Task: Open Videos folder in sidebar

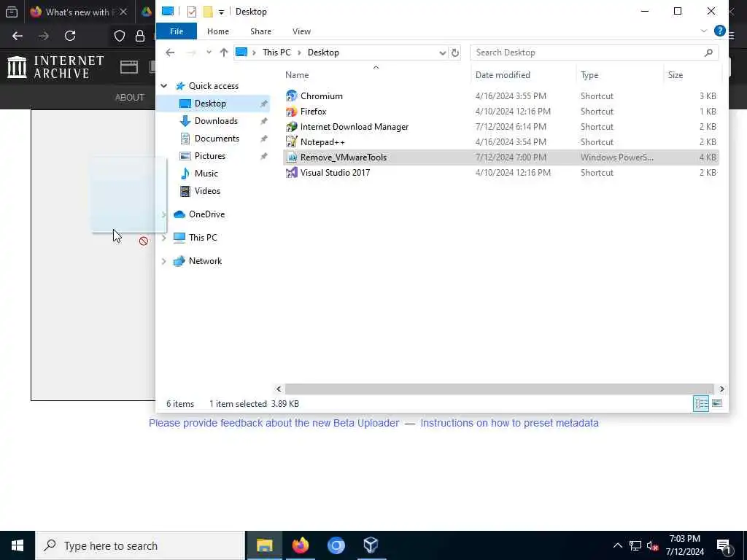Action: tap(207, 191)
